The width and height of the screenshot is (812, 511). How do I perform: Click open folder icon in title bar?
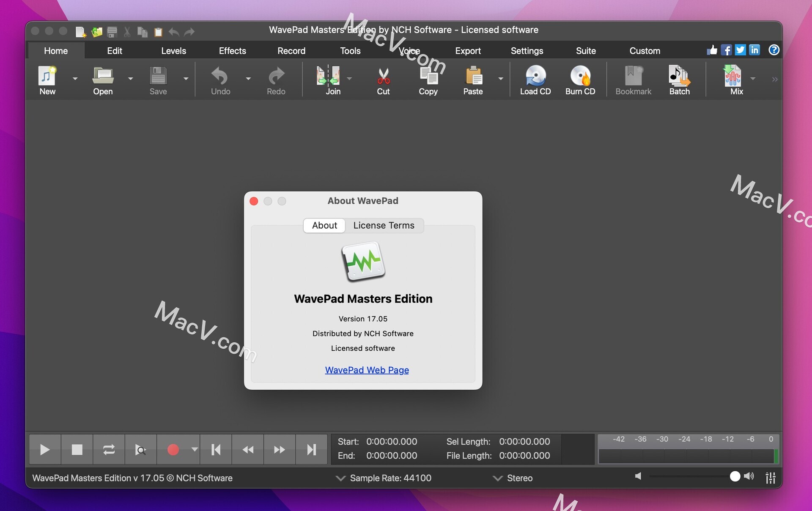coord(97,32)
